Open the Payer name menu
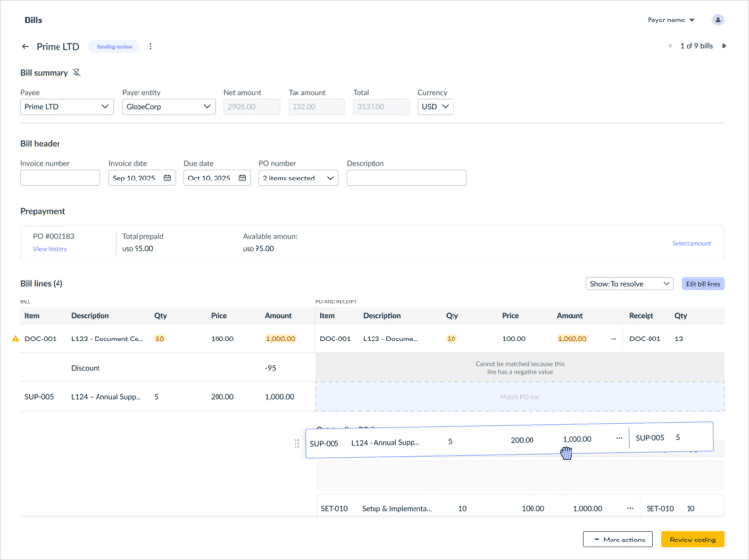 click(x=671, y=20)
